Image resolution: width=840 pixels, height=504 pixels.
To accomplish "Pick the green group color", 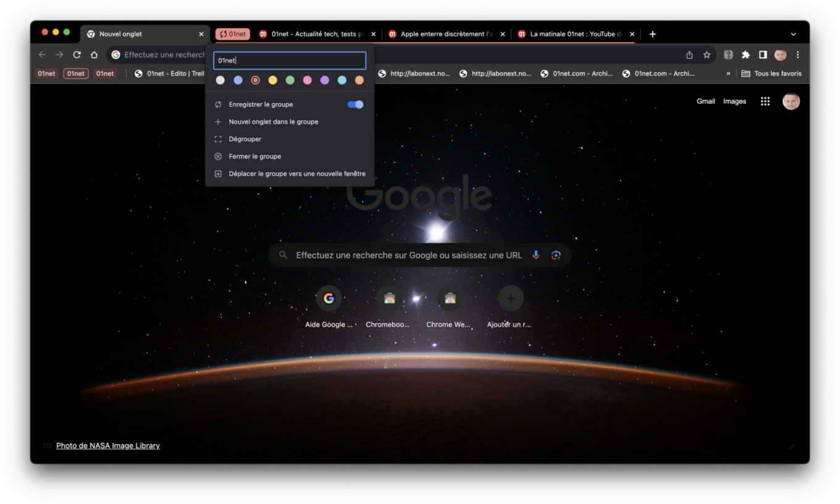I will pyautogui.click(x=290, y=80).
